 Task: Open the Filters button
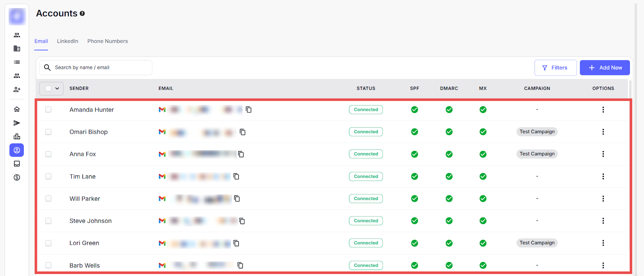[555, 68]
